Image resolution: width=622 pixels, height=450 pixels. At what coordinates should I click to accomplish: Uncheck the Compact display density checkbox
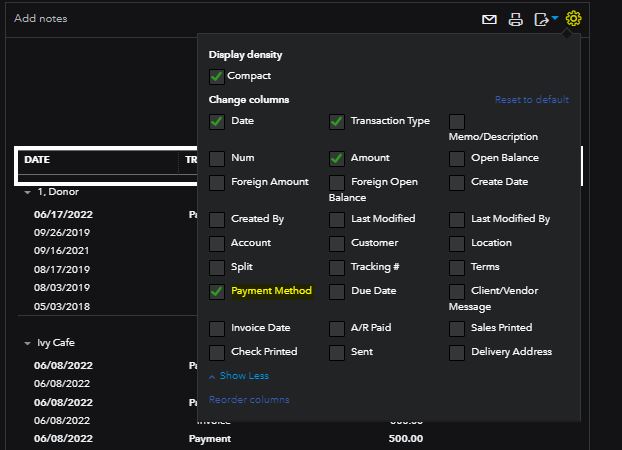pos(217,76)
